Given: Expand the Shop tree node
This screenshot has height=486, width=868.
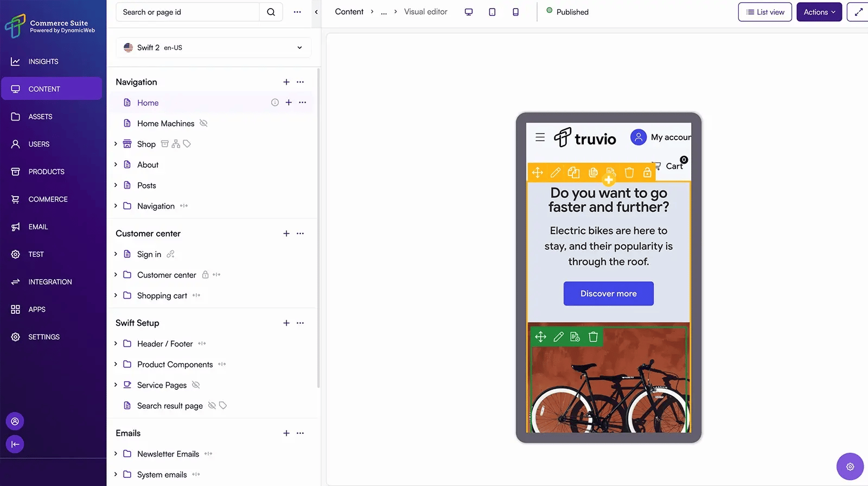Looking at the screenshot, I should (116, 144).
